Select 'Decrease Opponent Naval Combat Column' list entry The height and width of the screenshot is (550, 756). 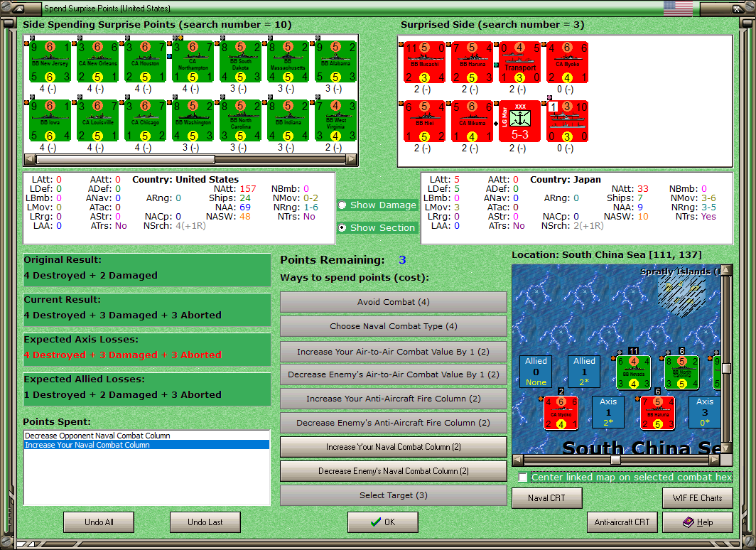point(146,436)
